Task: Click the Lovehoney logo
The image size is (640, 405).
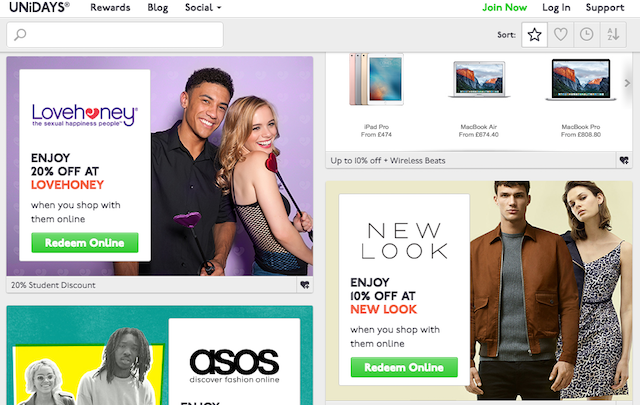Action: tap(85, 116)
